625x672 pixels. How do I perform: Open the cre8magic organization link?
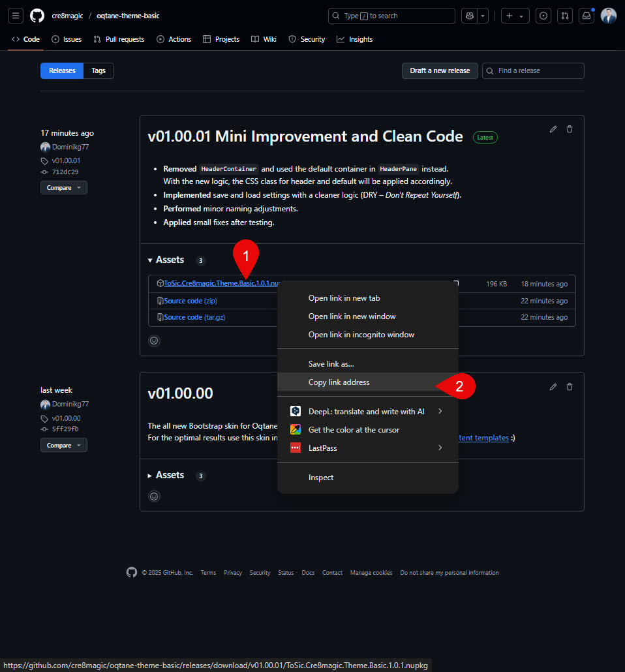pos(67,16)
